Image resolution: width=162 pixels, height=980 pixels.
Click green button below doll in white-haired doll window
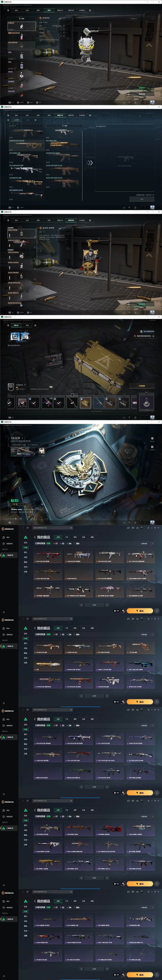pos(142,88)
